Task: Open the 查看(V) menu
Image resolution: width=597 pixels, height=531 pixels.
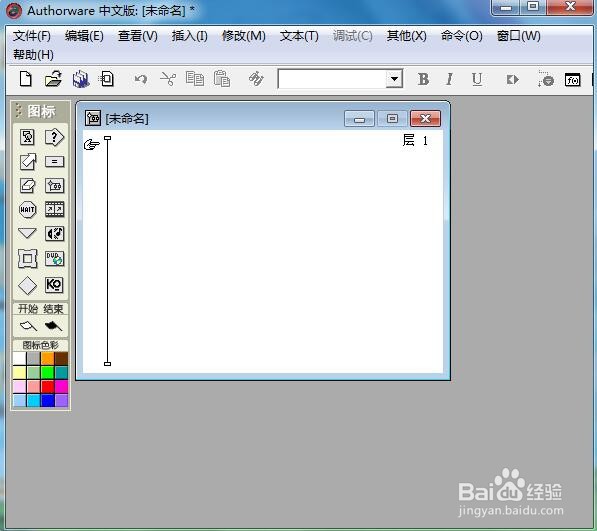Action: pos(137,36)
